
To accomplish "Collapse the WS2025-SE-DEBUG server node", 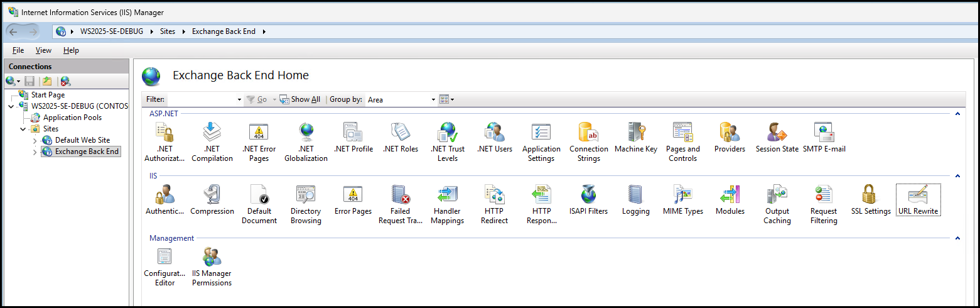I will [x=11, y=106].
